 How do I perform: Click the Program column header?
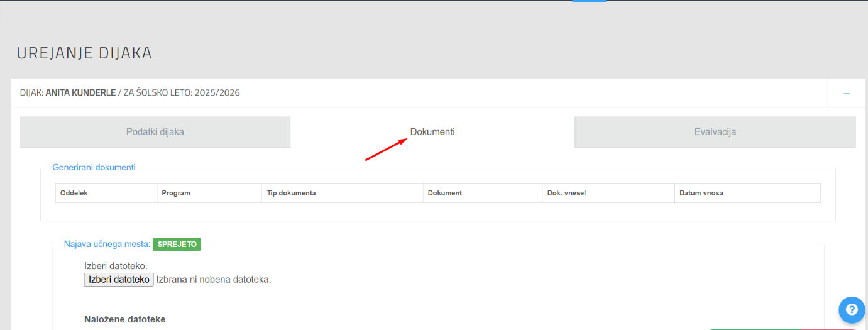209,193
